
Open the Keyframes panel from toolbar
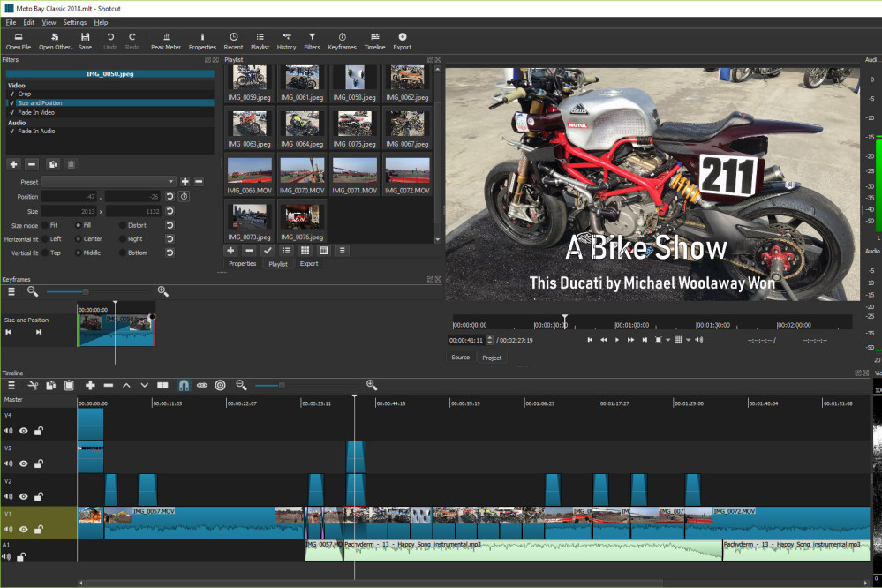342,41
